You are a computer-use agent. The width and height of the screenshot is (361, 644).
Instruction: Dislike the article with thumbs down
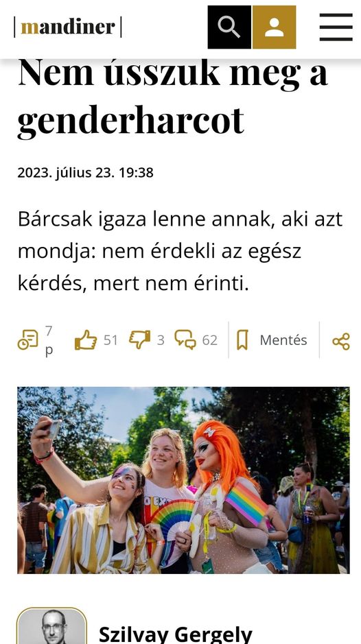140,340
